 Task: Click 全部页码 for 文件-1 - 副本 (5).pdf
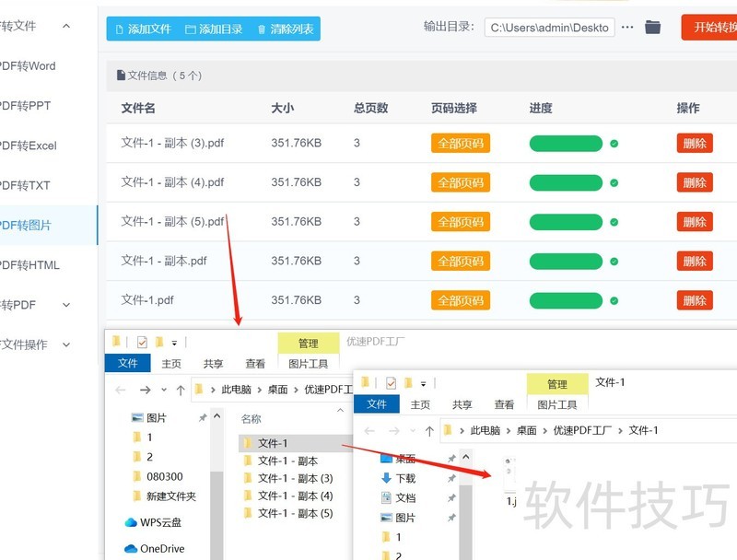[461, 222]
